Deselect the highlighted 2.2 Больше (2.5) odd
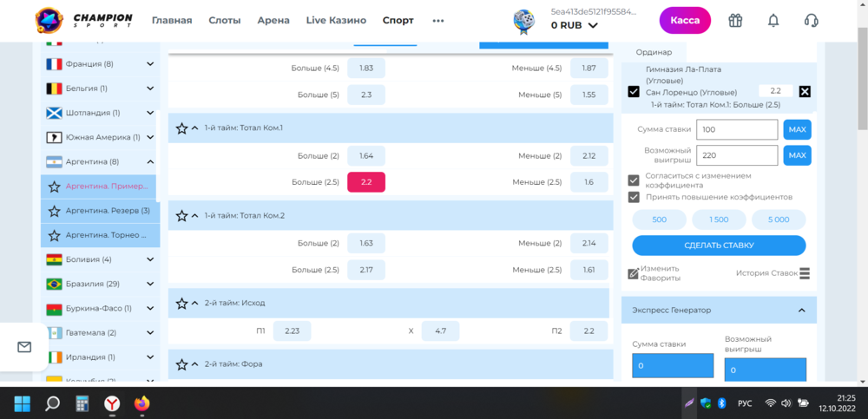Viewport: 868px width, 419px height. tap(366, 182)
